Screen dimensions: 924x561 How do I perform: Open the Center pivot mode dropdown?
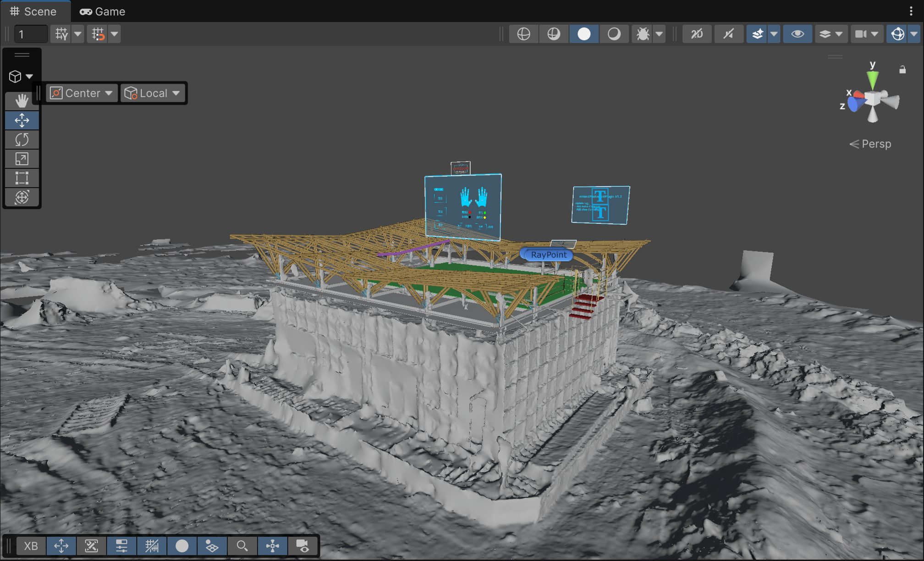pyautogui.click(x=82, y=93)
